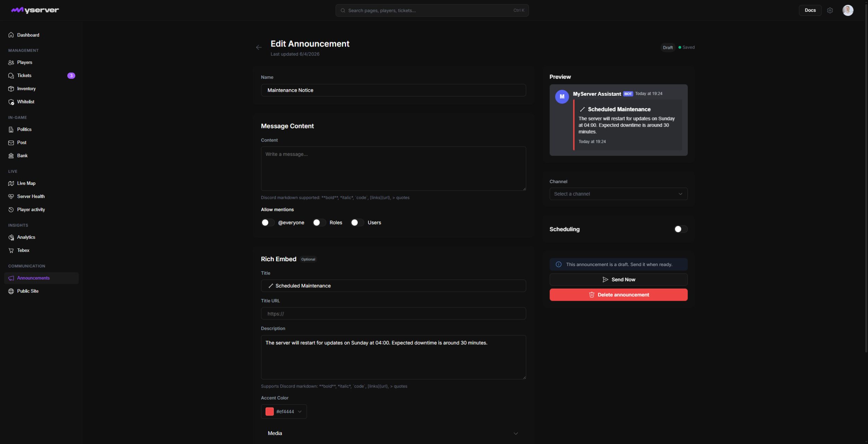Enable the Users mention toggle
Viewport: 868px width, 444px height.
point(357,223)
